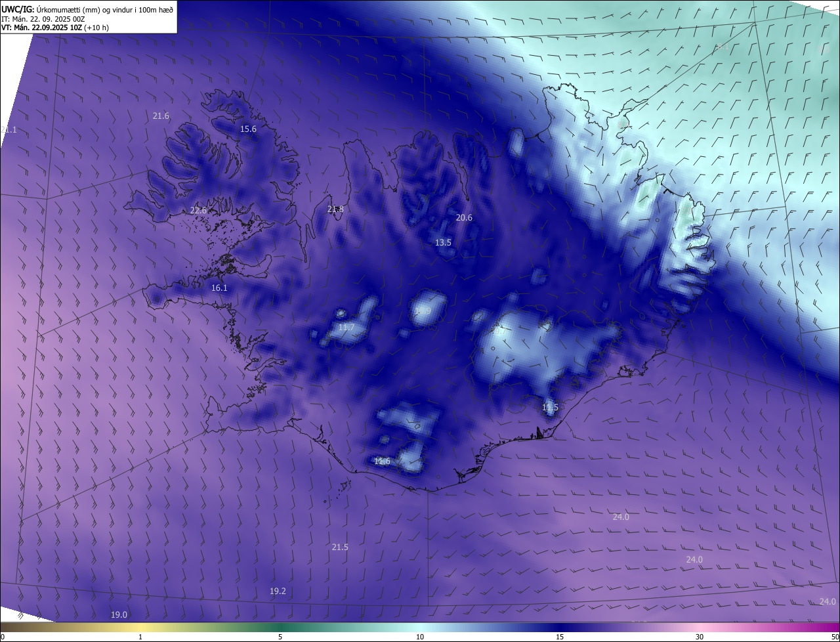The height and width of the screenshot is (642, 840).
Task: Click the 1 tick on the color scale
Action: (x=140, y=637)
